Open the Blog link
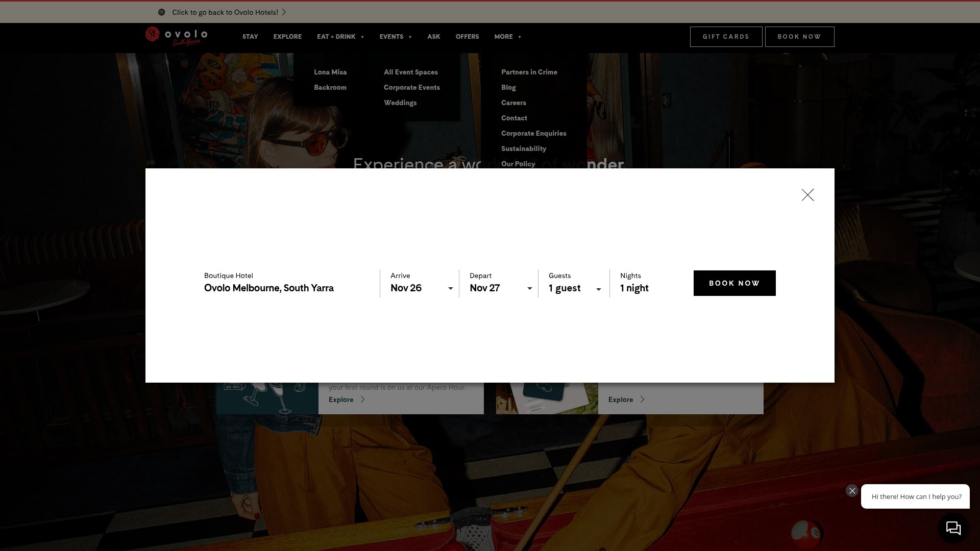Screen dimensions: 980x551 pos(508,87)
